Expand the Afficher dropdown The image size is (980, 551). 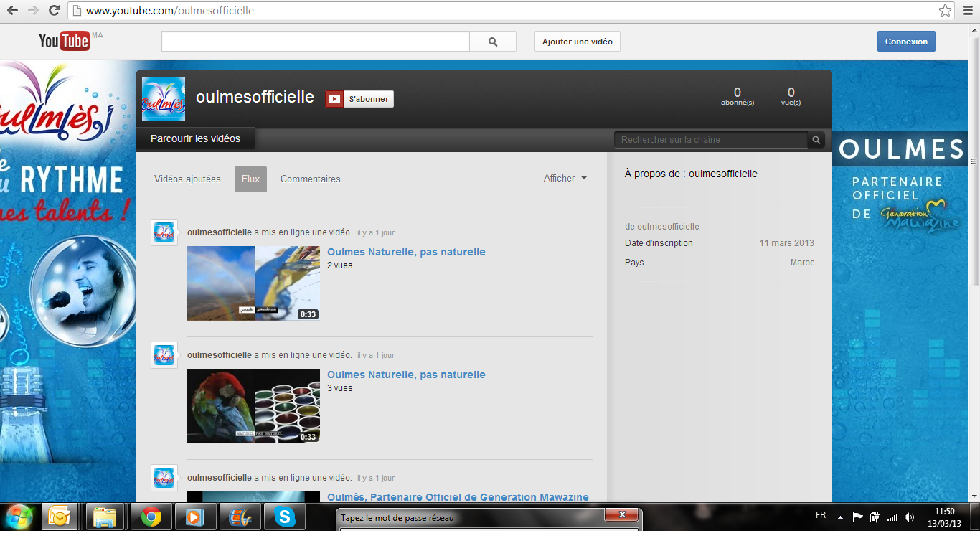point(565,179)
